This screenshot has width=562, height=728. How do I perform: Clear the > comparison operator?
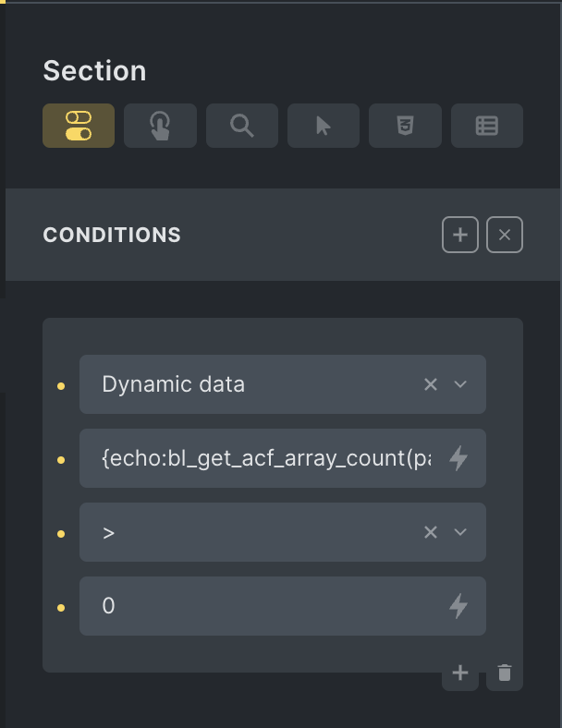pos(431,532)
